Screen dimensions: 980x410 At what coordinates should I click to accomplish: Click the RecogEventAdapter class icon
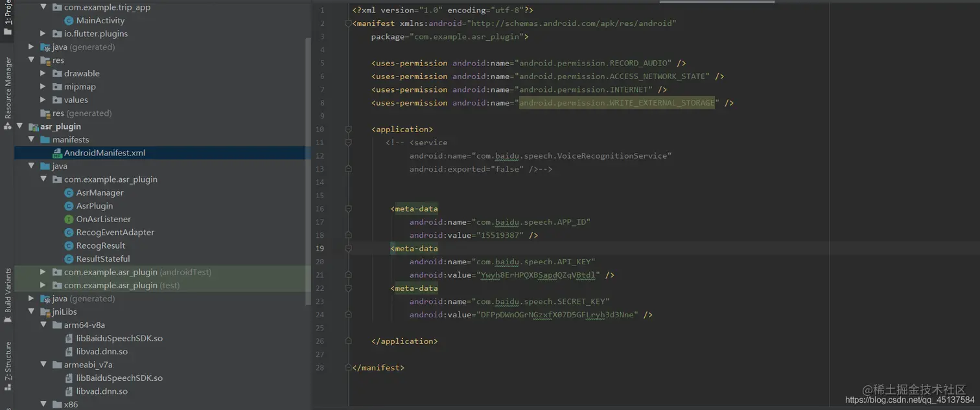pyautogui.click(x=69, y=233)
